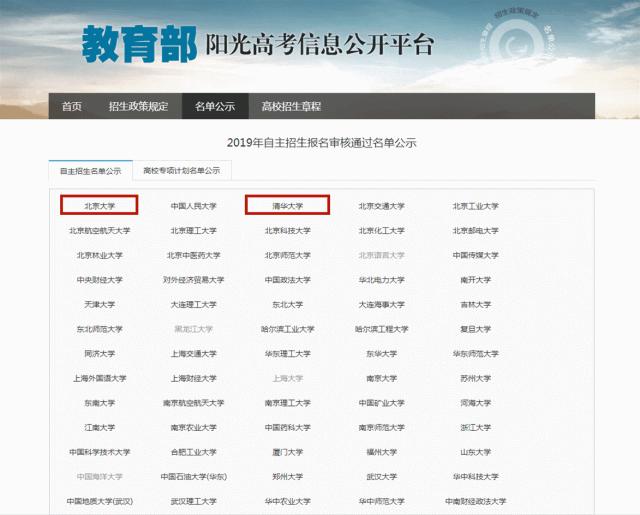Open the 北京大学 list link

coord(100,206)
